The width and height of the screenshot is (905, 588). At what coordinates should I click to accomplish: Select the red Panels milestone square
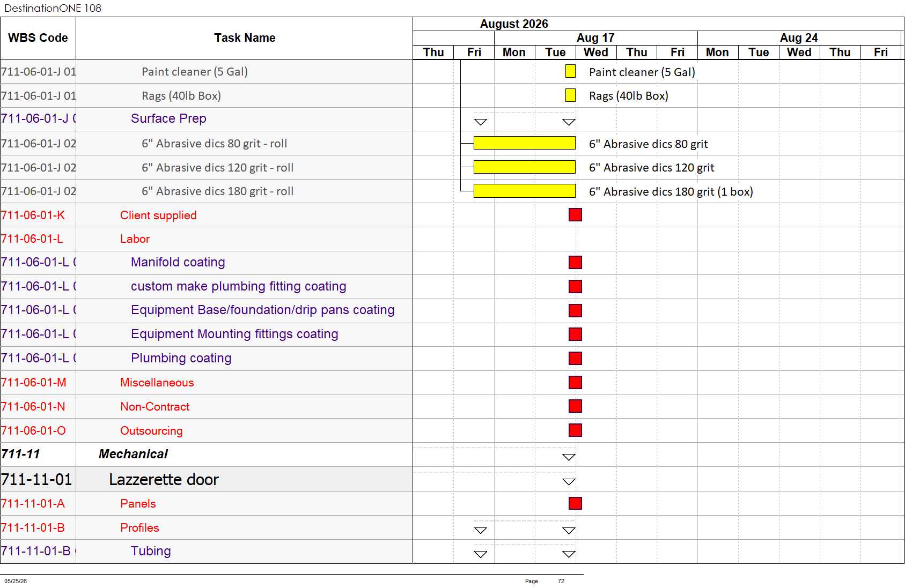pyautogui.click(x=575, y=503)
